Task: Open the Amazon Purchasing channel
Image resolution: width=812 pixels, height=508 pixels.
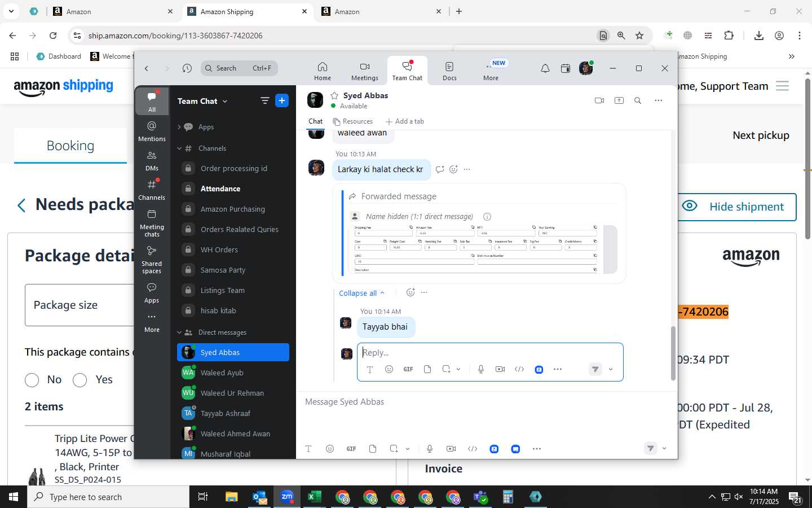Action: (233, 209)
